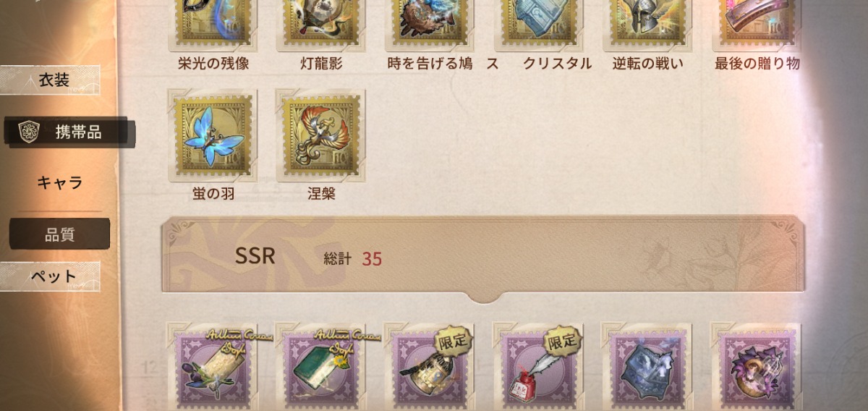Switch to the 携帯品 tab

click(67, 132)
